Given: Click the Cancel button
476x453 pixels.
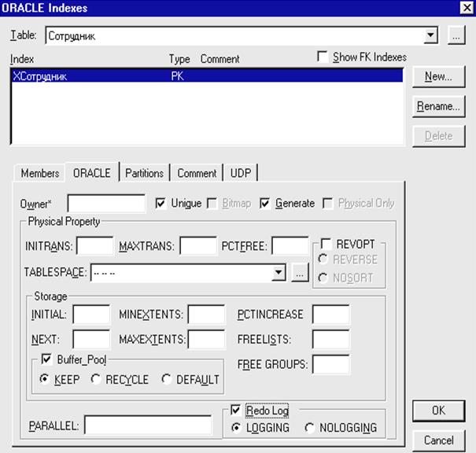Looking at the screenshot, I should click(438, 440).
